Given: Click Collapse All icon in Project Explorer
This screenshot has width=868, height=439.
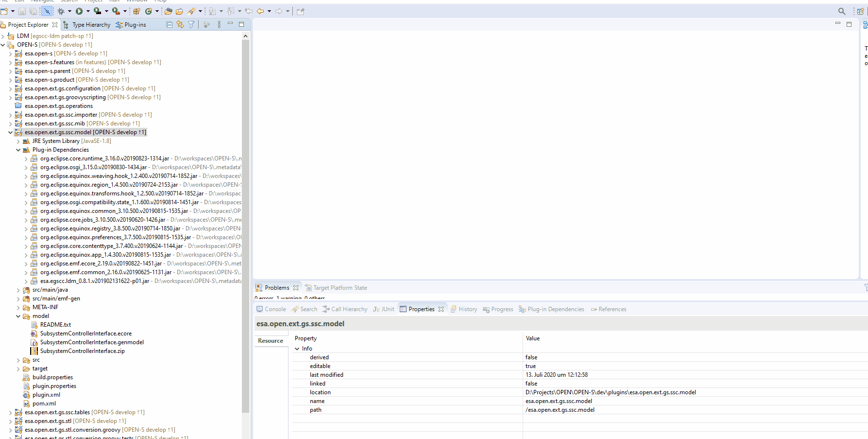Looking at the screenshot, I should 170,25.
